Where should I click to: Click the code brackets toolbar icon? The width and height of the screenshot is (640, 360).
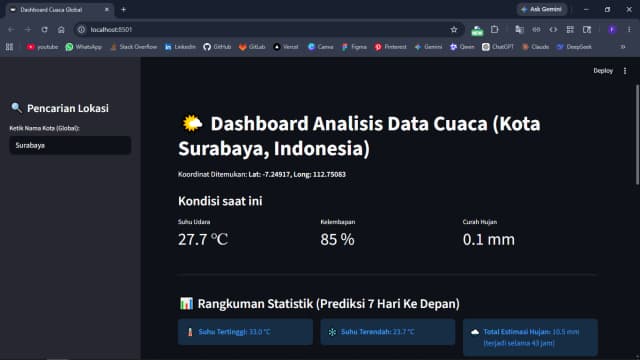point(553,29)
